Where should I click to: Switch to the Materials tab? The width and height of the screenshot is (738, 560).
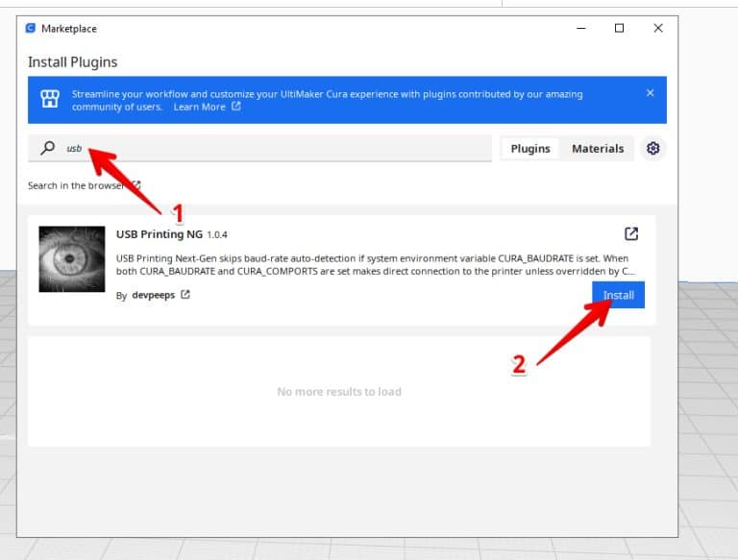(x=598, y=149)
